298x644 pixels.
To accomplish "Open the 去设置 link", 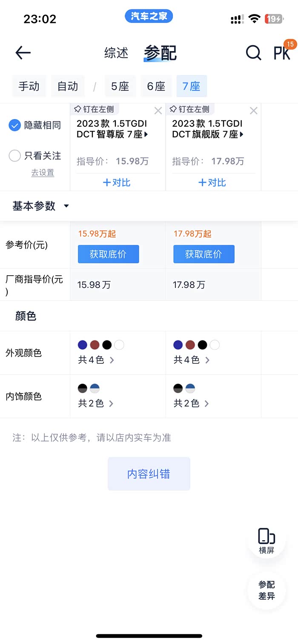I will [43, 173].
